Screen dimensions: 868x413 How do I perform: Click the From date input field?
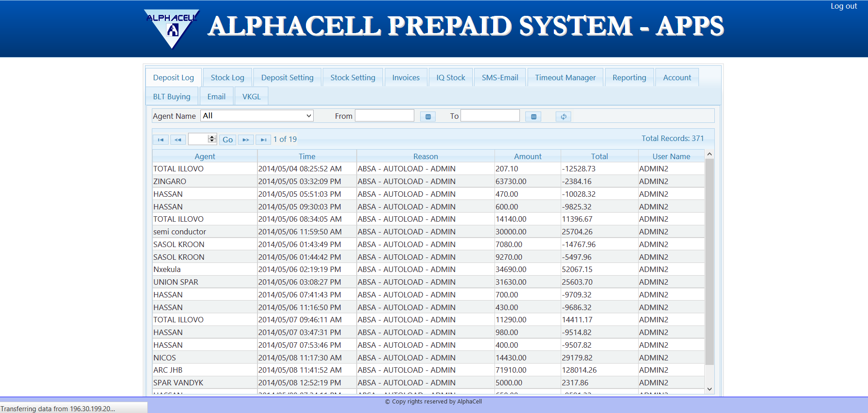click(x=384, y=116)
